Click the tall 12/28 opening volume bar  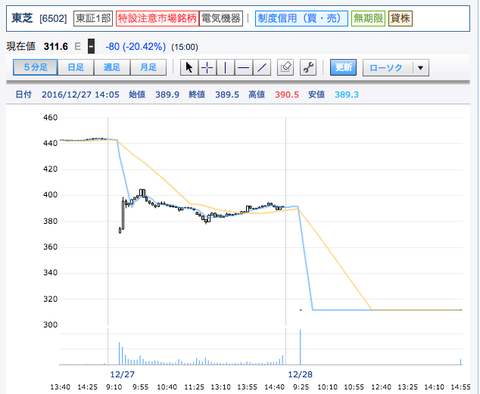click(x=300, y=347)
